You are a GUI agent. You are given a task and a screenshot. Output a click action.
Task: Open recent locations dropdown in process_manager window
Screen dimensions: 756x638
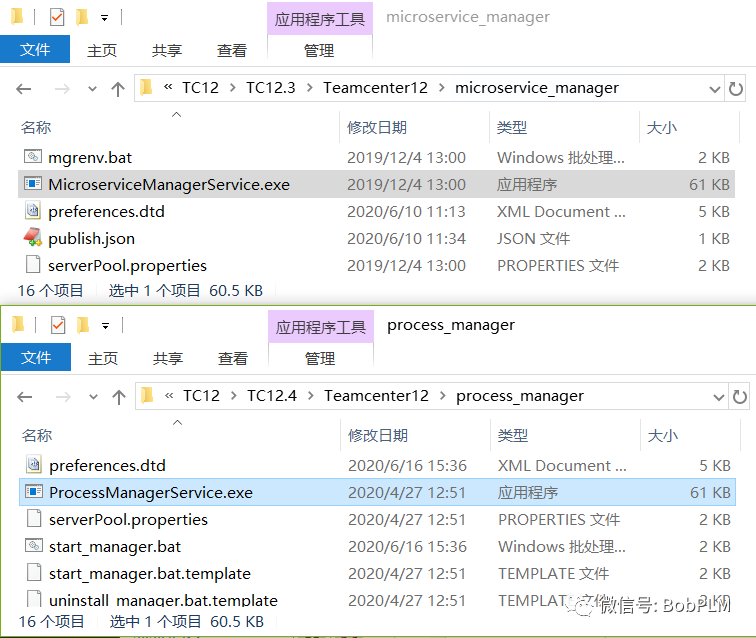(93, 397)
